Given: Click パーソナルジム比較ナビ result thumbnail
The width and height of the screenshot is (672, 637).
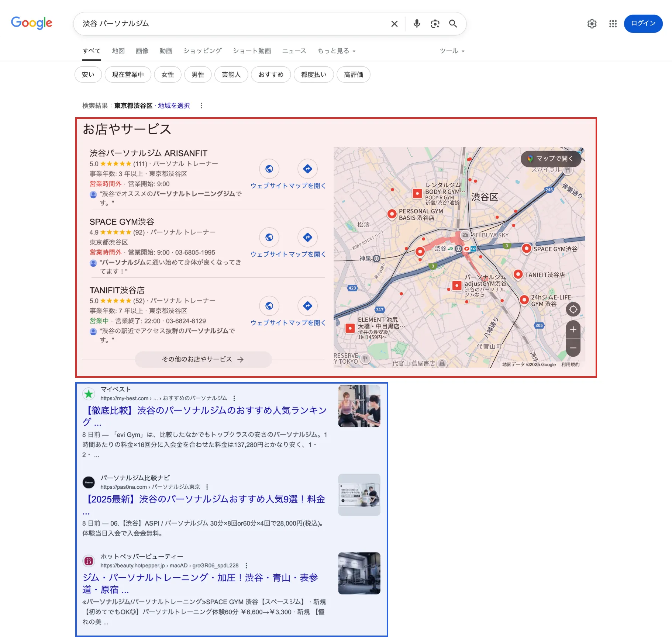Looking at the screenshot, I should point(359,495).
